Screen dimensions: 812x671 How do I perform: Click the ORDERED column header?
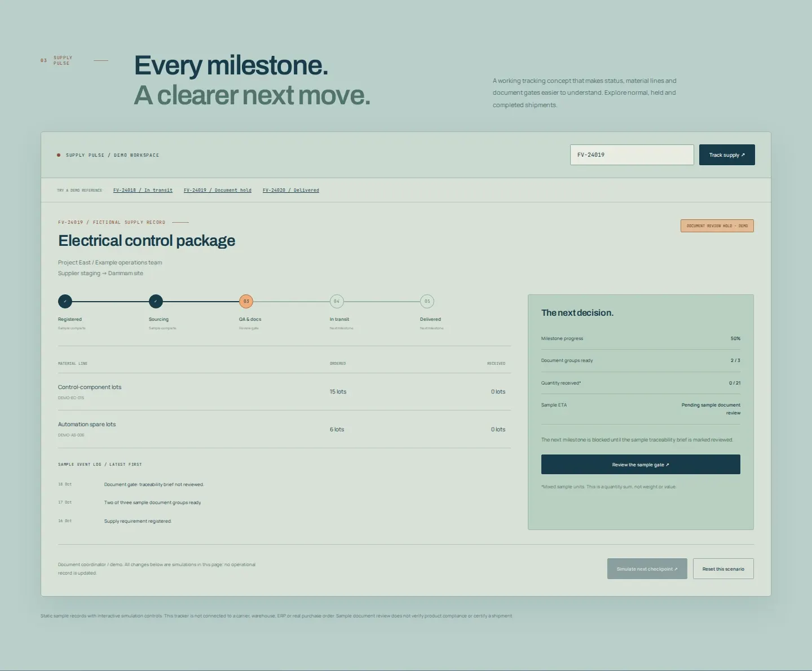(x=338, y=364)
